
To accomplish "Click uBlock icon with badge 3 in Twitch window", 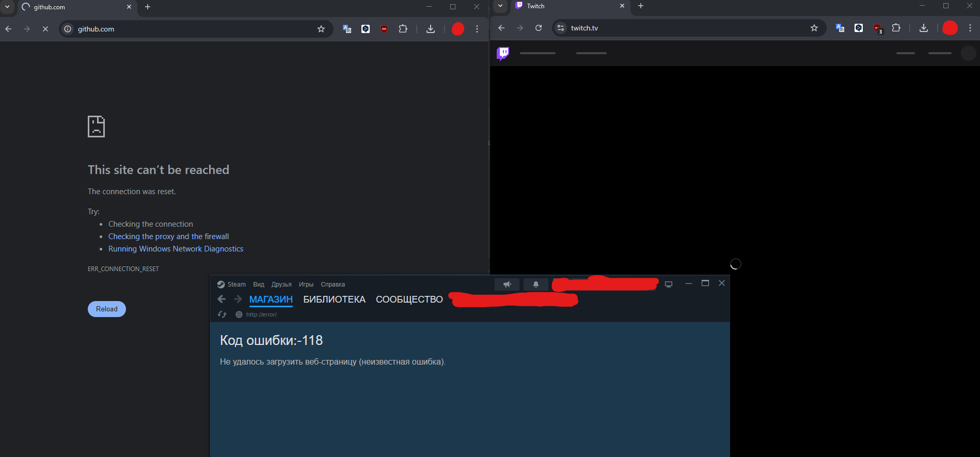I will point(878,28).
